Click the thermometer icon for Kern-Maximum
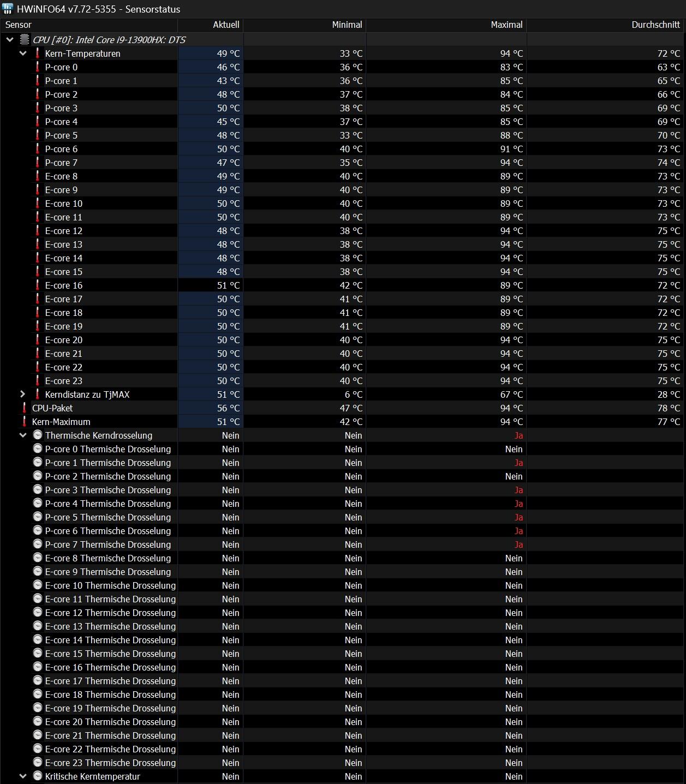Screen dimensions: 686x784 [25, 422]
